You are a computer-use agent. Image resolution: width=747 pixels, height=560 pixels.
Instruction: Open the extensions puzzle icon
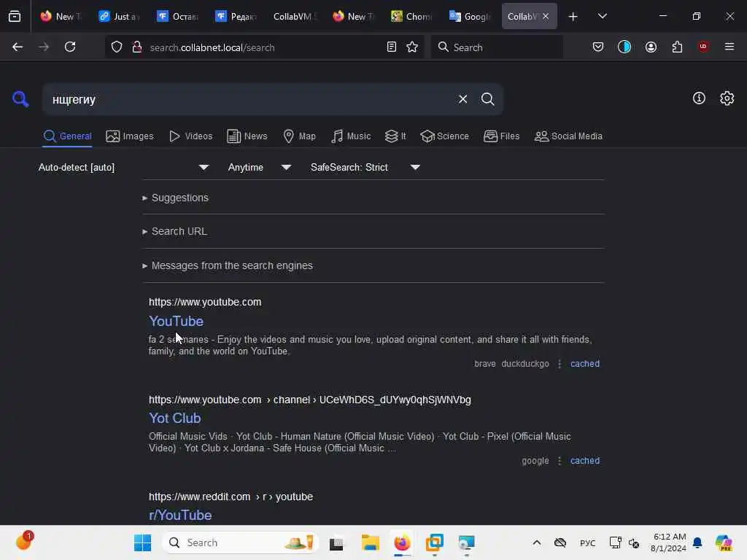pyautogui.click(x=677, y=47)
